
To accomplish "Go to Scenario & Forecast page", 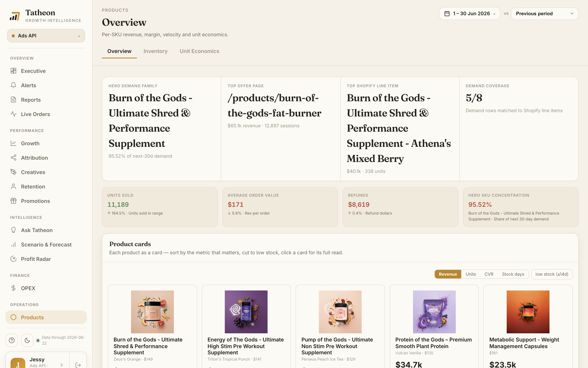I will [x=46, y=244].
